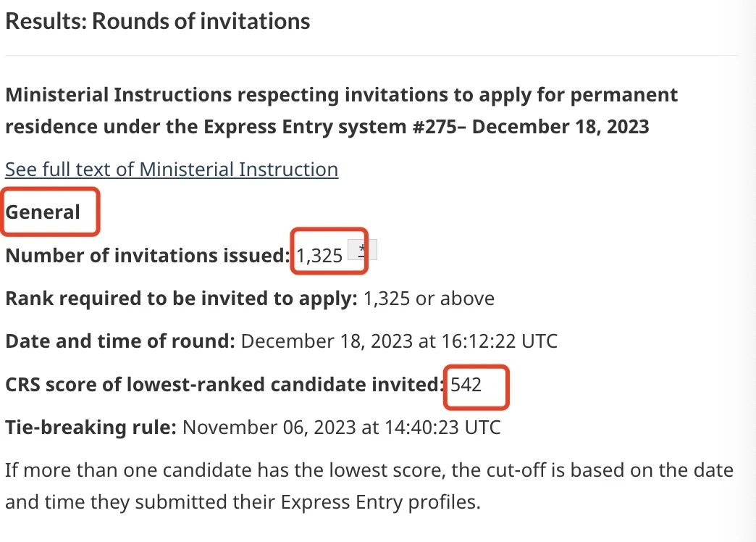Image resolution: width=756 pixels, height=542 pixels.
Task: Select the 1,325 or above rank value
Action: pyautogui.click(x=429, y=299)
